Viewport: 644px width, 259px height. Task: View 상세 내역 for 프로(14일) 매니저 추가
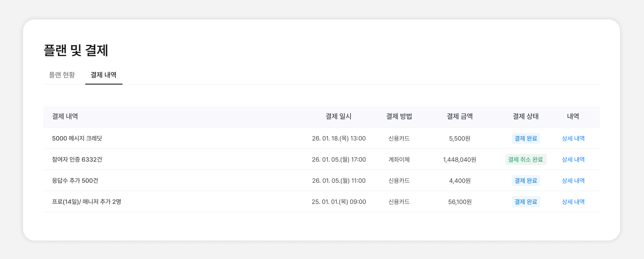[573, 202]
